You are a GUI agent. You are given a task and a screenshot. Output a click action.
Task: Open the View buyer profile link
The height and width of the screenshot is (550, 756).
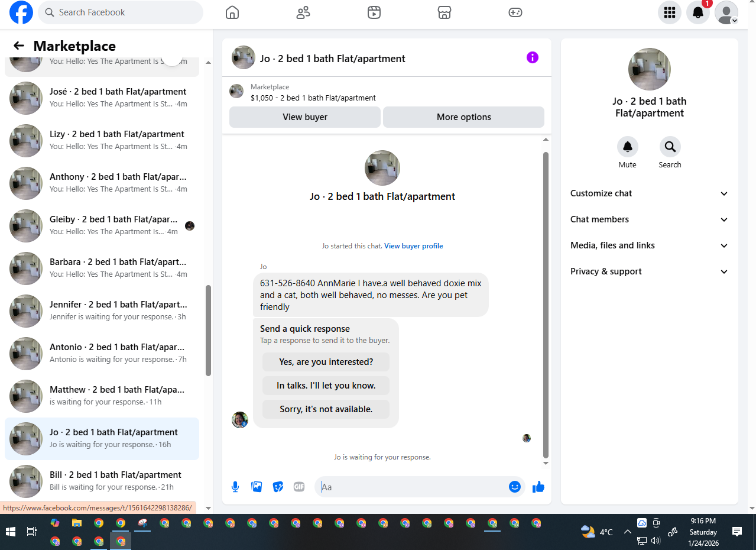tap(413, 246)
